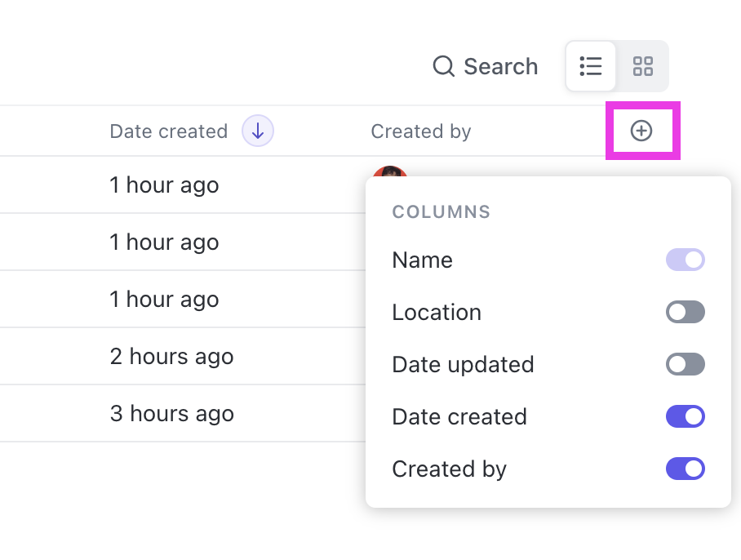
Task: Click the Location label in Columns menu
Action: [437, 313]
